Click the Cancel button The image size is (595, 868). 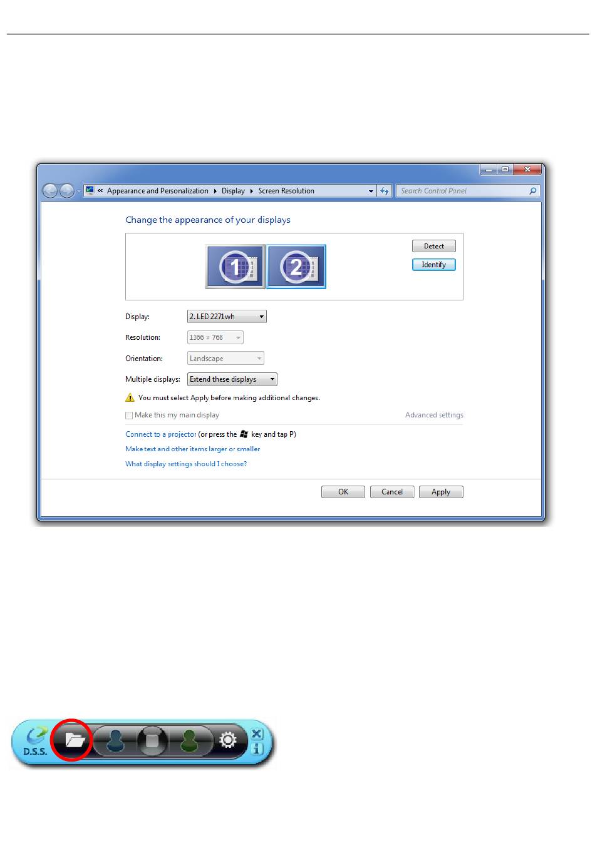point(392,492)
